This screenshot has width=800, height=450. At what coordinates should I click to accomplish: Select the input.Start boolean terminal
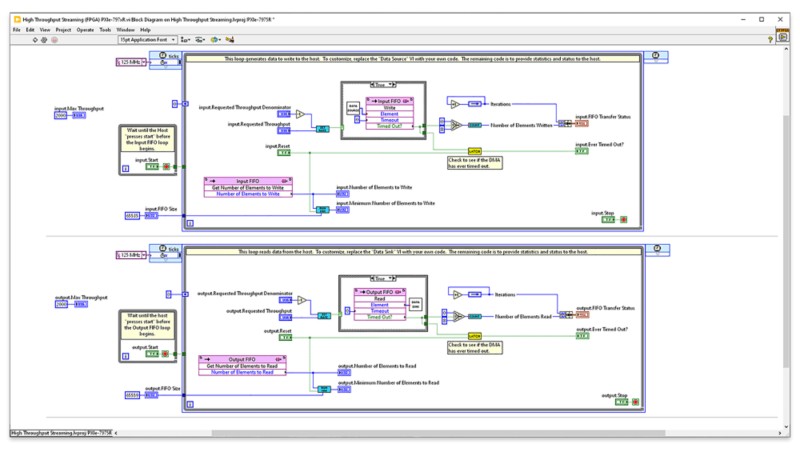pyautogui.click(x=152, y=167)
